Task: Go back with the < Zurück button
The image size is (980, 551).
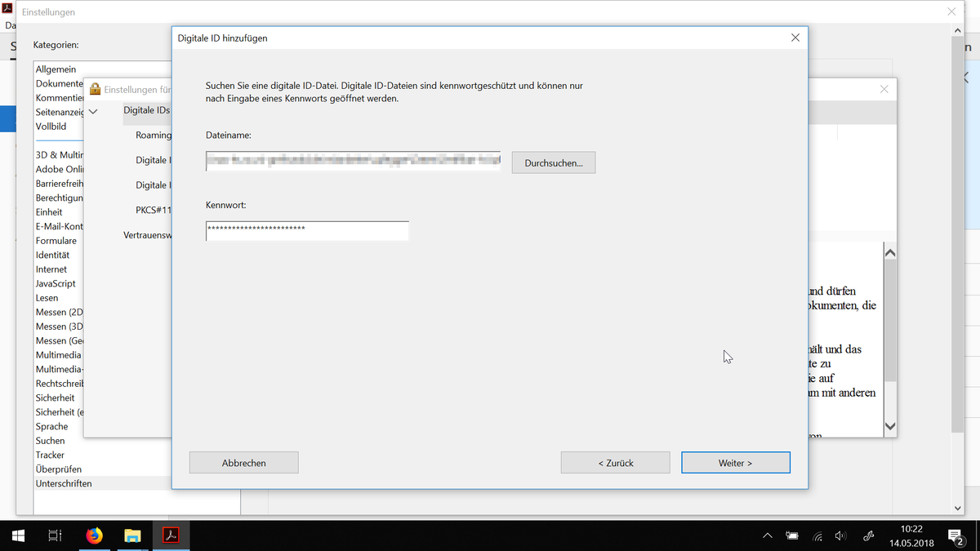Action: point(615,463)
